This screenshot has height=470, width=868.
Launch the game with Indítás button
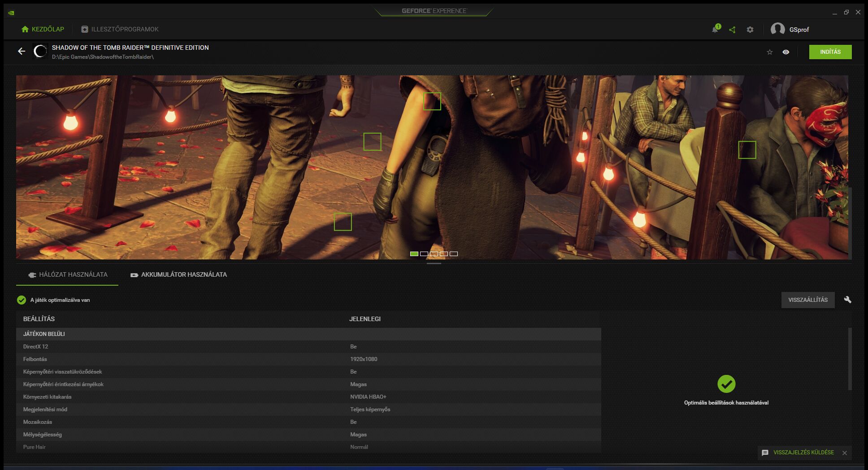[x=830, y=52]
